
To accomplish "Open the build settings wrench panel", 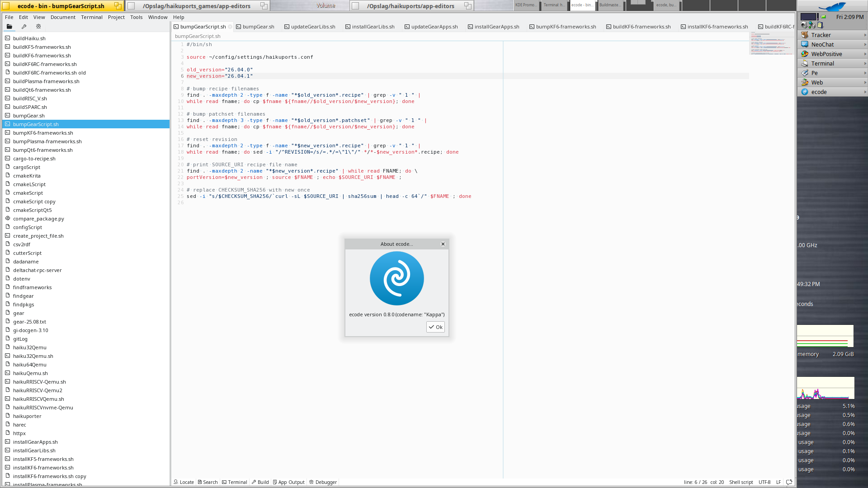I will 24,27.
